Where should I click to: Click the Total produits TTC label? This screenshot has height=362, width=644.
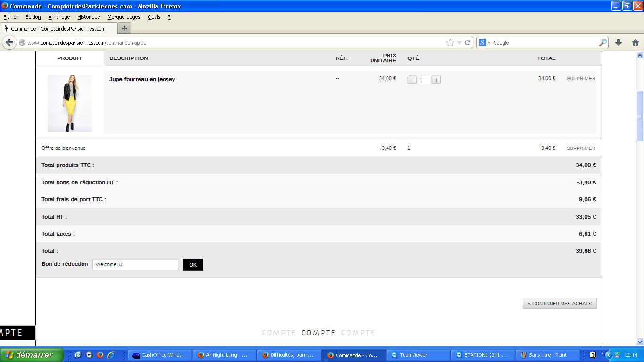click(x=68, y=165)
